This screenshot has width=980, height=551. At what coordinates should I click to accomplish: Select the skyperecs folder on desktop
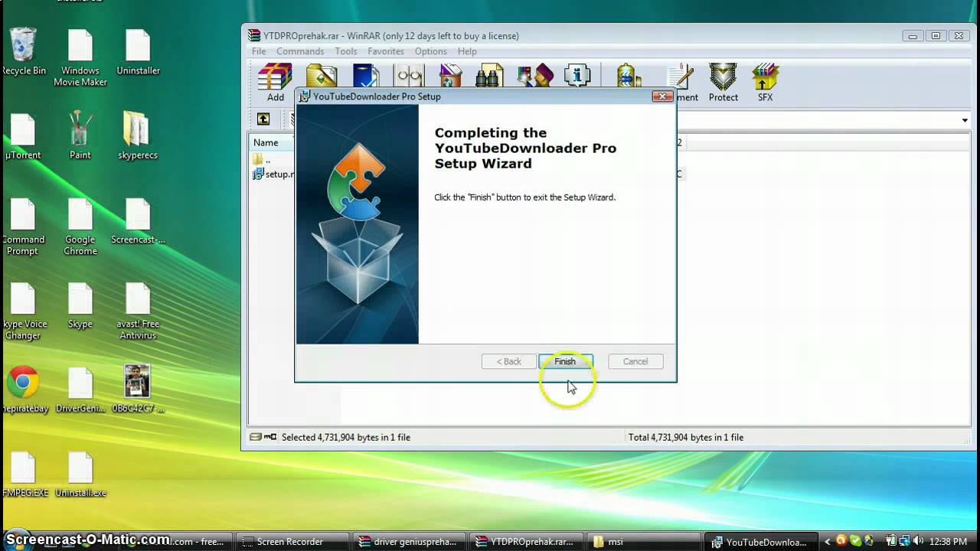[138, 136]
